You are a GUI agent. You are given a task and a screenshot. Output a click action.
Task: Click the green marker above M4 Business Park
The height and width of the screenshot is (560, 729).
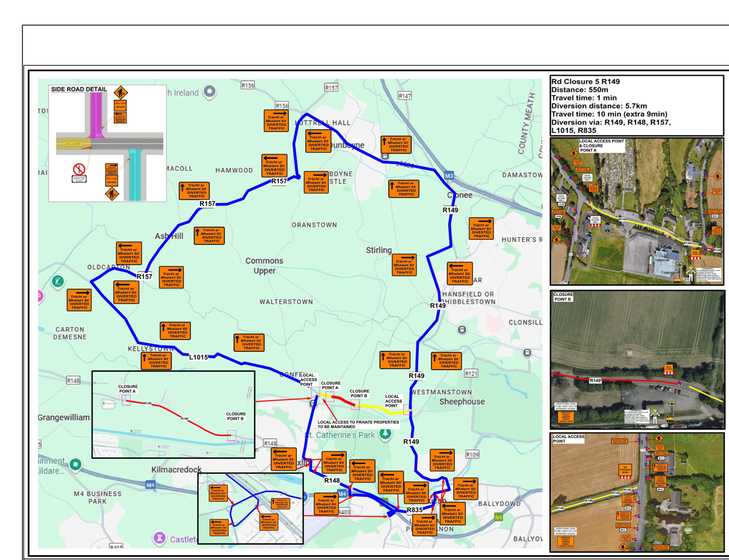pos(75,465)
